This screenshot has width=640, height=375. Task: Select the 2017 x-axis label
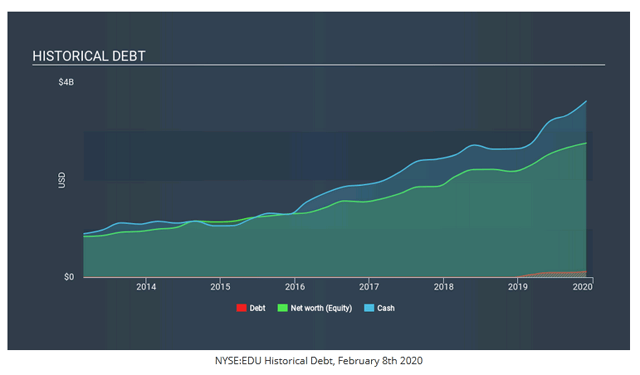tap(369, 287)
